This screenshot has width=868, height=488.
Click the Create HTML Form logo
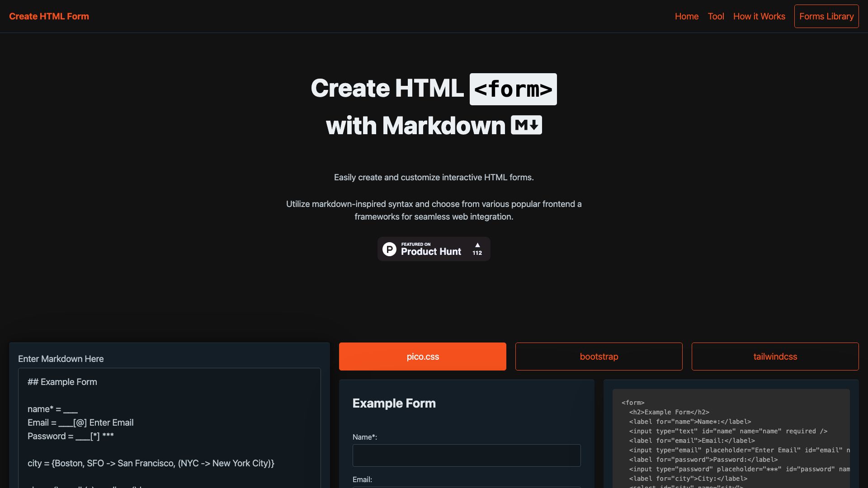[x=49, y=16]
